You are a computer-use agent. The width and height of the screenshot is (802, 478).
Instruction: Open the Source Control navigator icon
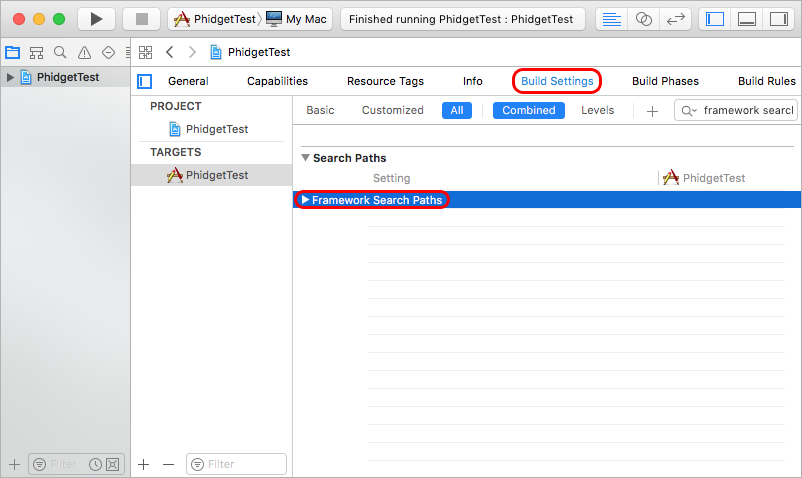pos(36,52)
